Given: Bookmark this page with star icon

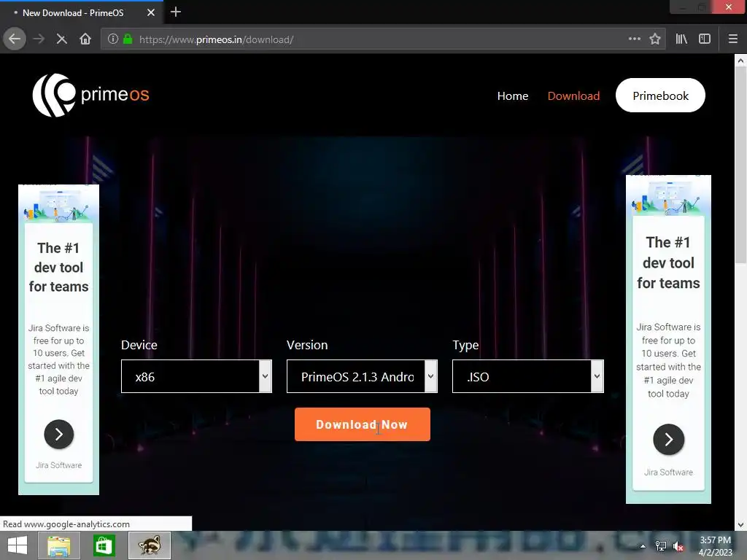Looking at the screenshot, I should pos(655,39).
